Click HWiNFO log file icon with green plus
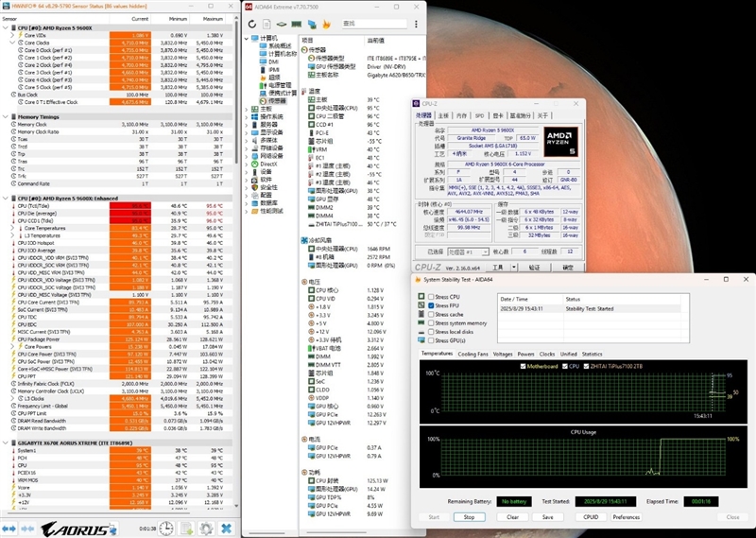 pos(187,528)
